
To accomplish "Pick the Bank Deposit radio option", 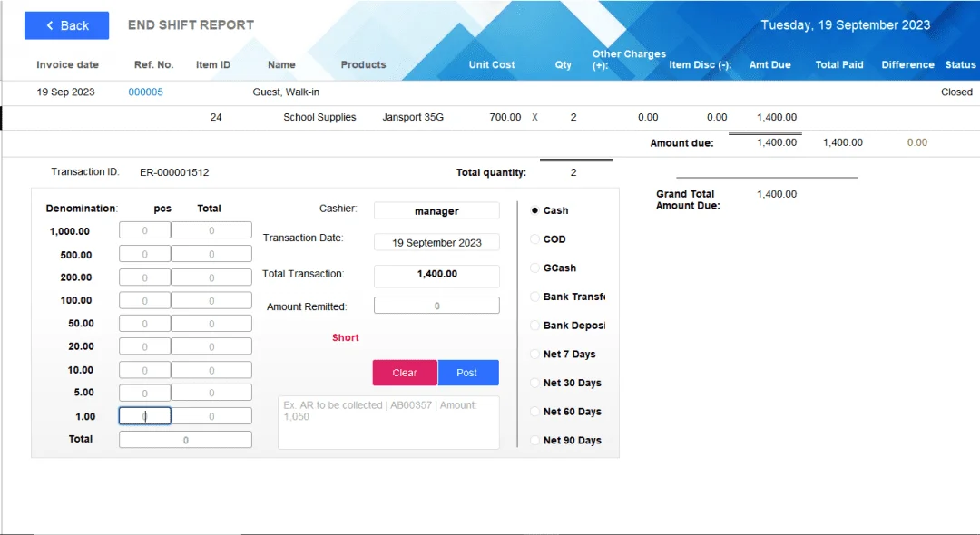I will tap(534, 326).
